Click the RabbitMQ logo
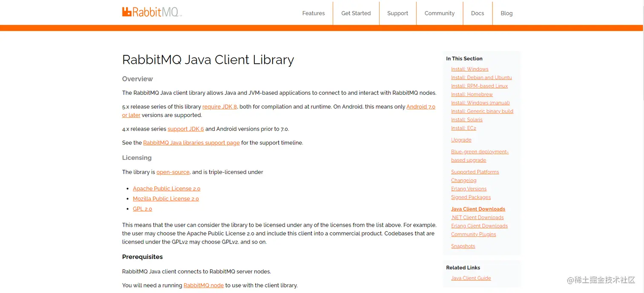The height and width of the screenshot is (293, 644). 152,12
